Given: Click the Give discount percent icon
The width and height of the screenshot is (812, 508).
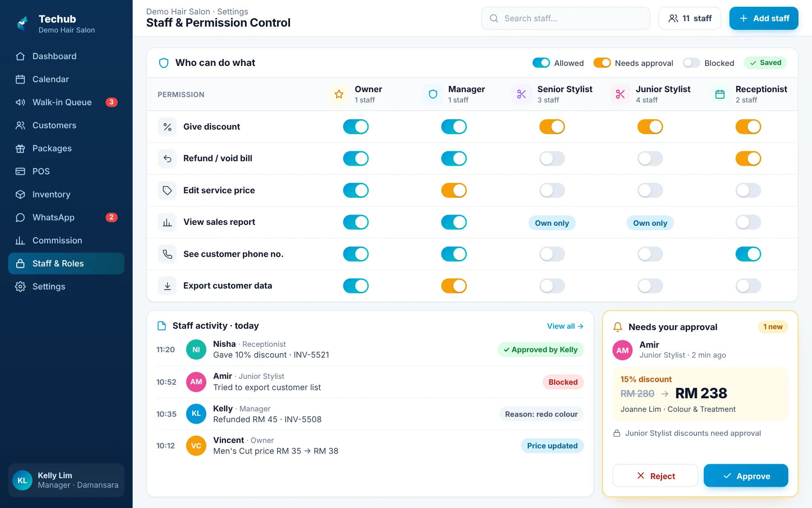Looking at the screenshot, I should click(167, 127).
